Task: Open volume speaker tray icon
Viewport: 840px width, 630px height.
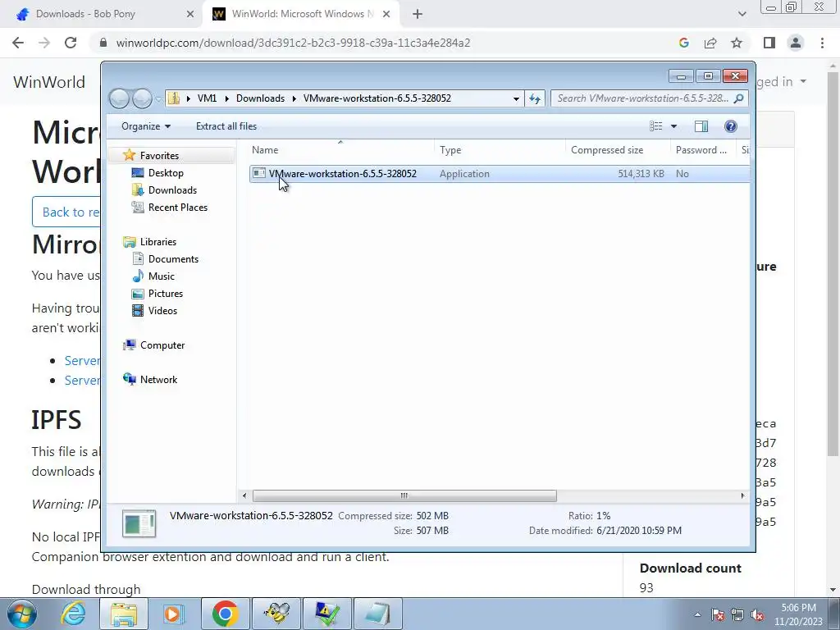Action: (757, 614)
